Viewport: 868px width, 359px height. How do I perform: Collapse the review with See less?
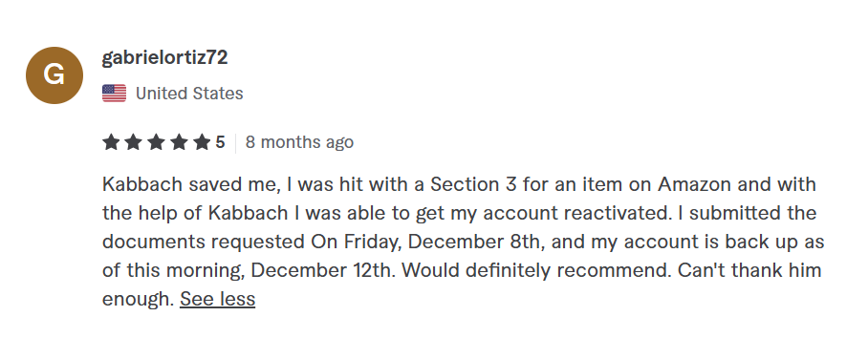pyautogui.click(x=218, y=299)
